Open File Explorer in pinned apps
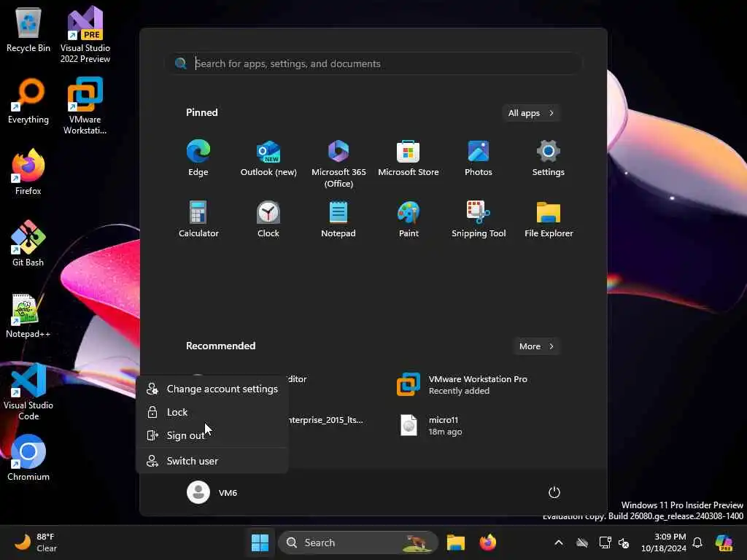Image resolution: width=747 pixels, height=560 pixels. pyautogui.click(x=549, y=219)
